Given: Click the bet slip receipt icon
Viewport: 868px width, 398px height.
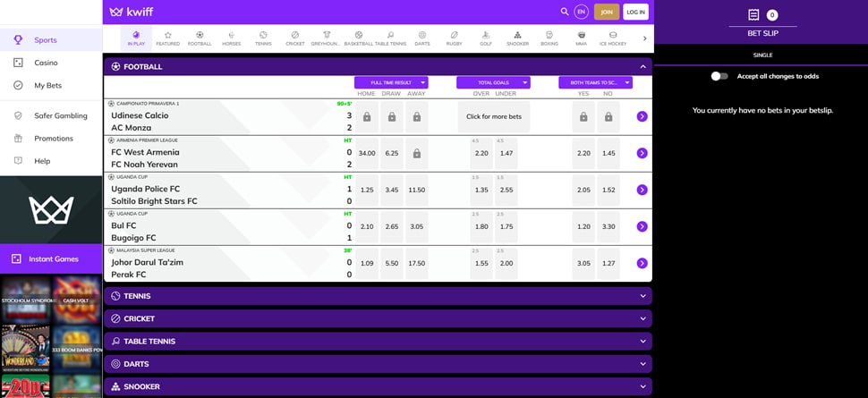Looking at the screenshot, I should pos(753,15).
